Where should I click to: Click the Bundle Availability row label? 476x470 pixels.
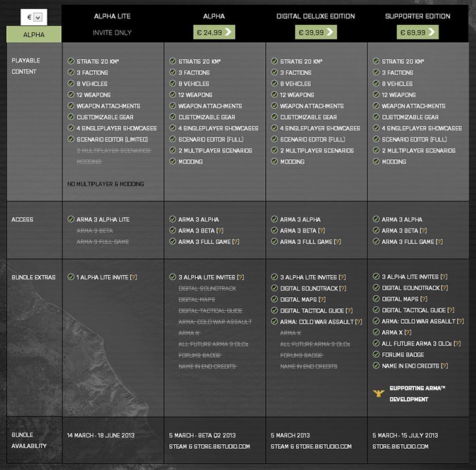pyautogui.click(x=29, y=440)
